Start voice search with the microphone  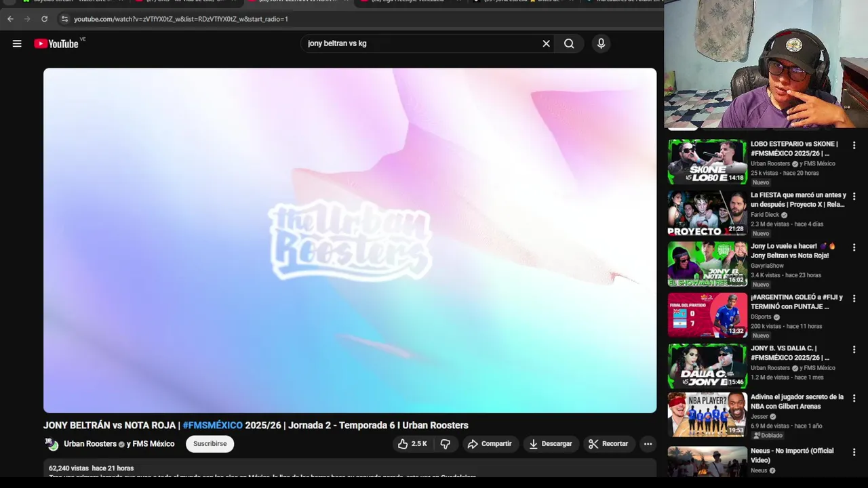click(601, 43)
